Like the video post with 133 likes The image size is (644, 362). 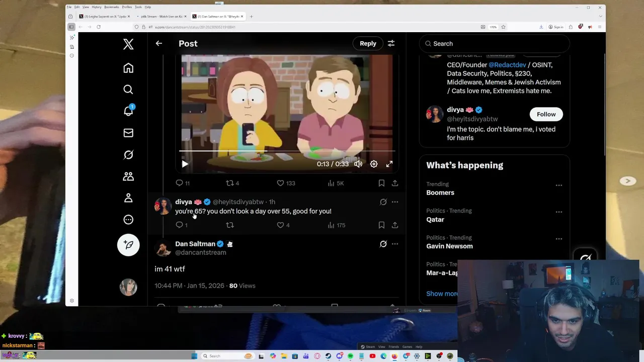click(286, 183)
